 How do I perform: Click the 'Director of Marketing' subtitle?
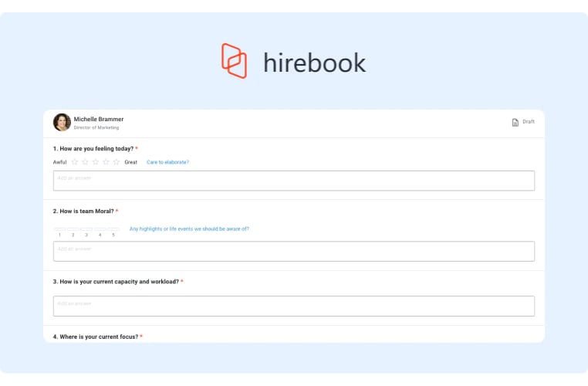tap(96, 127)
